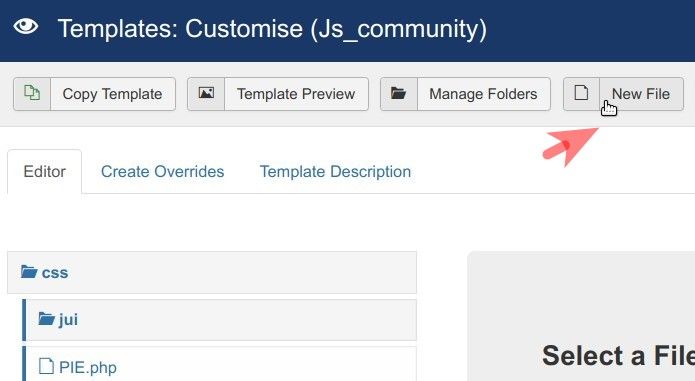This screenshot has width=695, height=381.
Task: Click the Template Preview picture icon
Action: point(206,93)
